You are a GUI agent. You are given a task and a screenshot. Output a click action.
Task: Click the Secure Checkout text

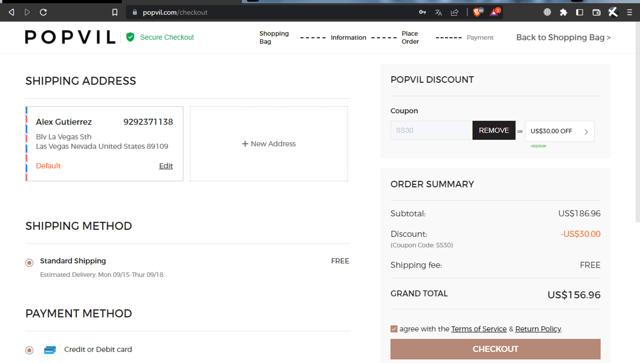click(167, 37)
